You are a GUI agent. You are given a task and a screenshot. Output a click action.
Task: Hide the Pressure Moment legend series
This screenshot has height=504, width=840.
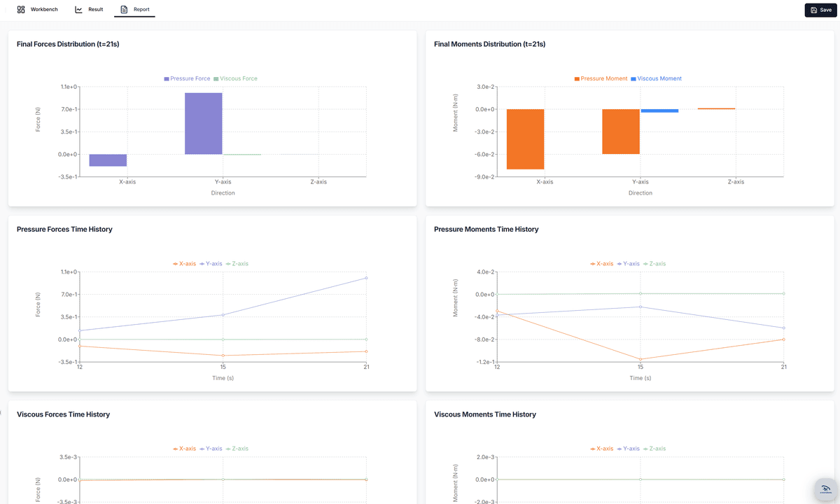[x=601, y=78]
